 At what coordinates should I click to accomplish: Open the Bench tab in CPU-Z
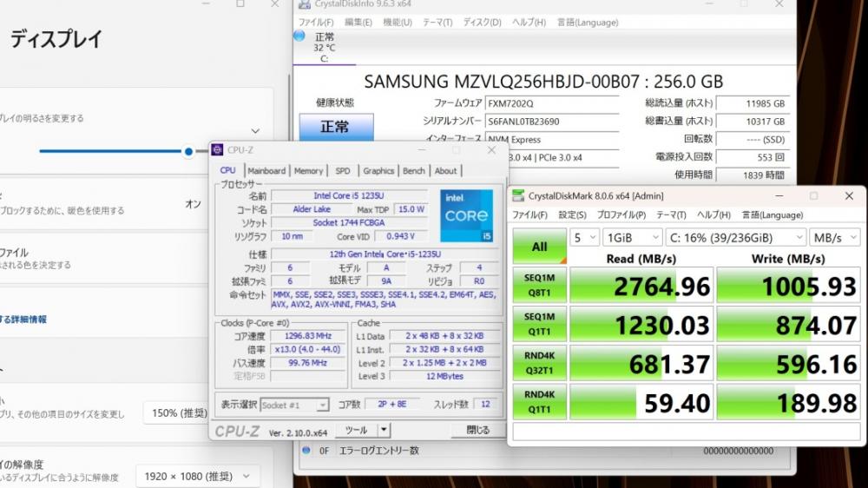click(414, 171)
